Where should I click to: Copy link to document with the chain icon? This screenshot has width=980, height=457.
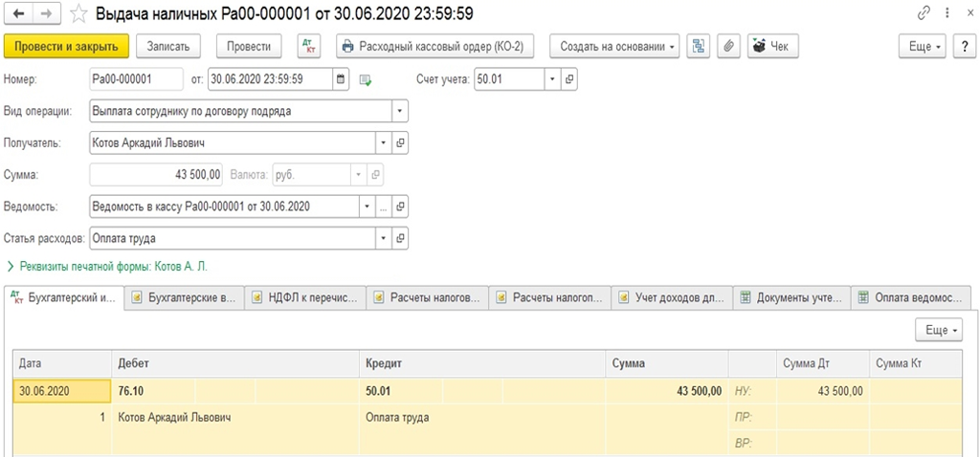pos(924,13)
